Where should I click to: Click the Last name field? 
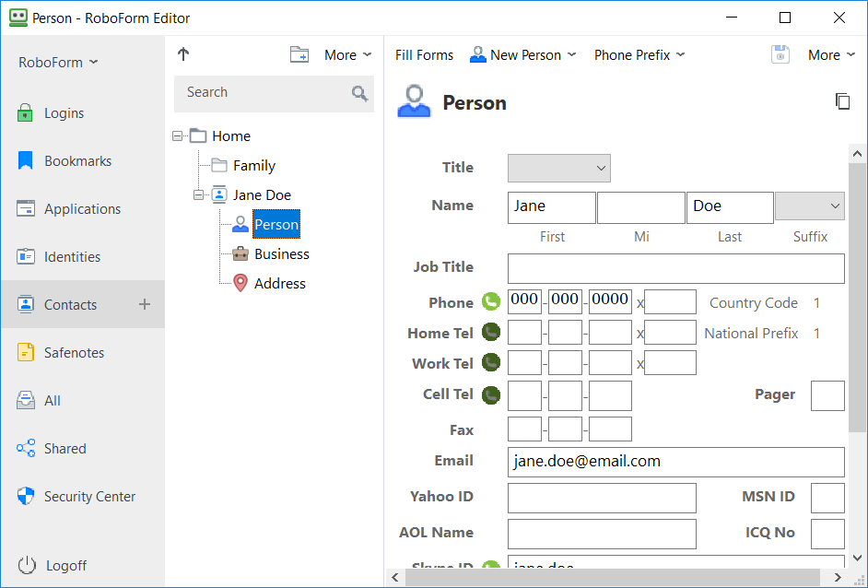[730, 207]
